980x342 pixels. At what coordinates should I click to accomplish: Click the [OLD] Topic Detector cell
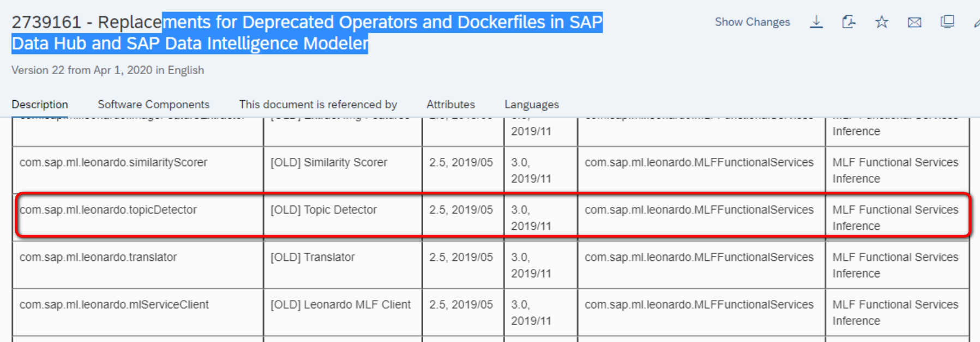click(342, 217)
